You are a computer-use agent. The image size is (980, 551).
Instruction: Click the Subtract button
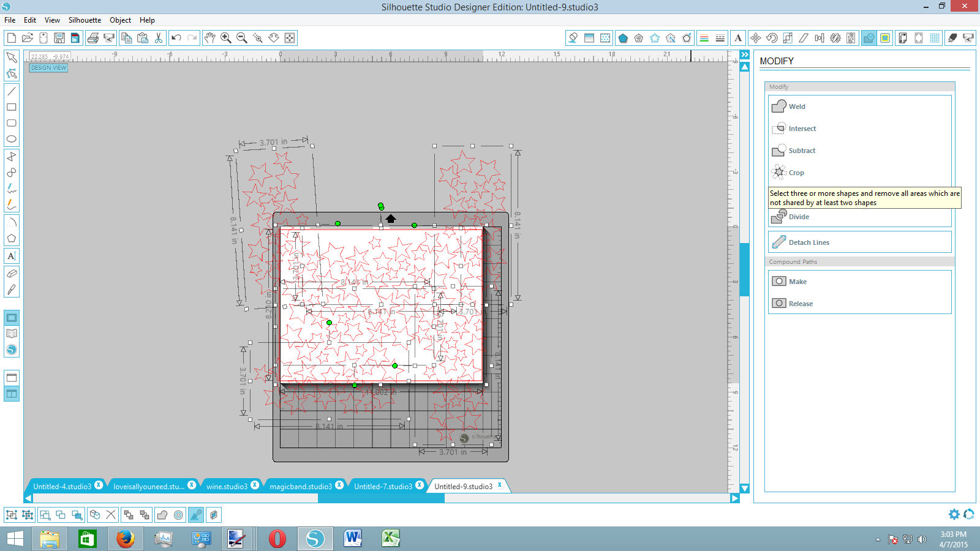click(x=860, y=151)
